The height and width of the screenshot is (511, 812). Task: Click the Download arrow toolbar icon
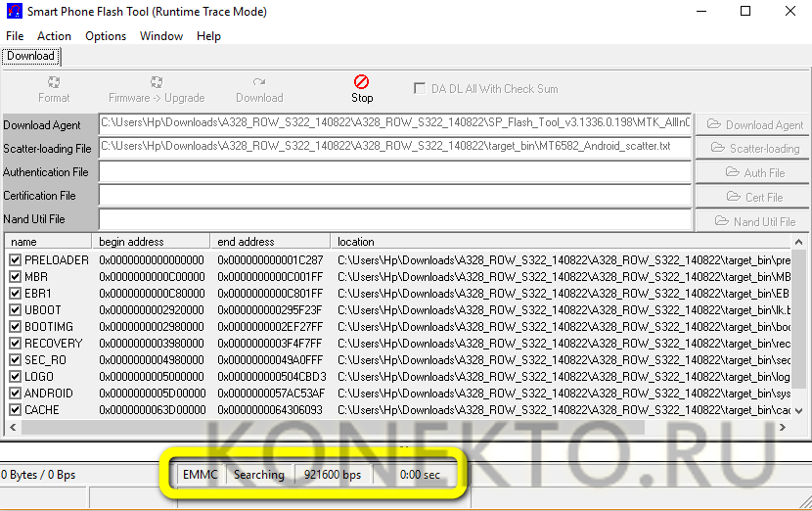(259, 83)
